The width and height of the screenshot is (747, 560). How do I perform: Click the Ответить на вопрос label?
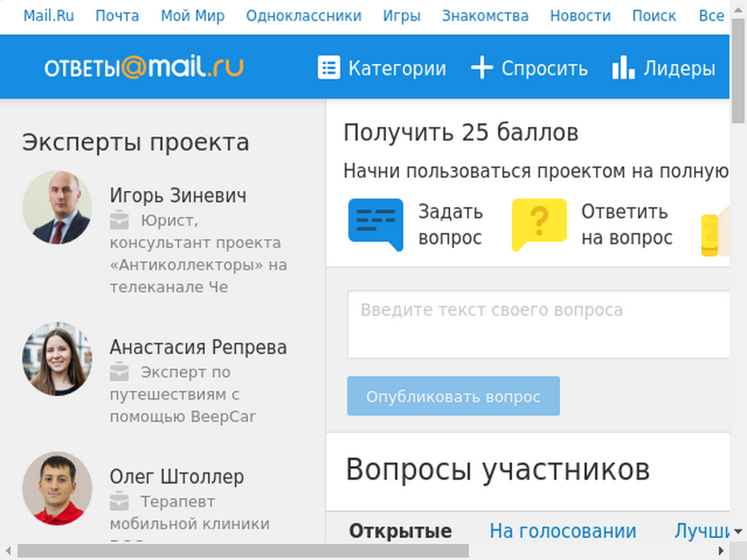pos(627,225)
